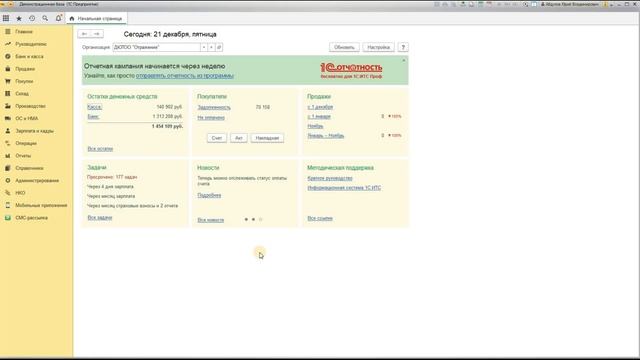Click task Через месяц страховые взносы и 2 отчета
Image resolution: width=640 pixels, height=360 pixels.
[x=132, y=206]
